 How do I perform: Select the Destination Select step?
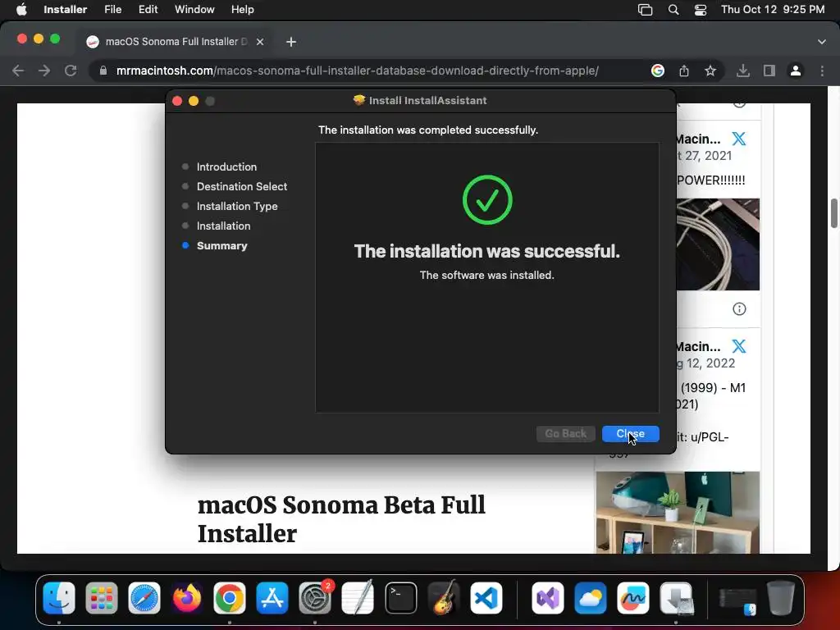point(242,186)
